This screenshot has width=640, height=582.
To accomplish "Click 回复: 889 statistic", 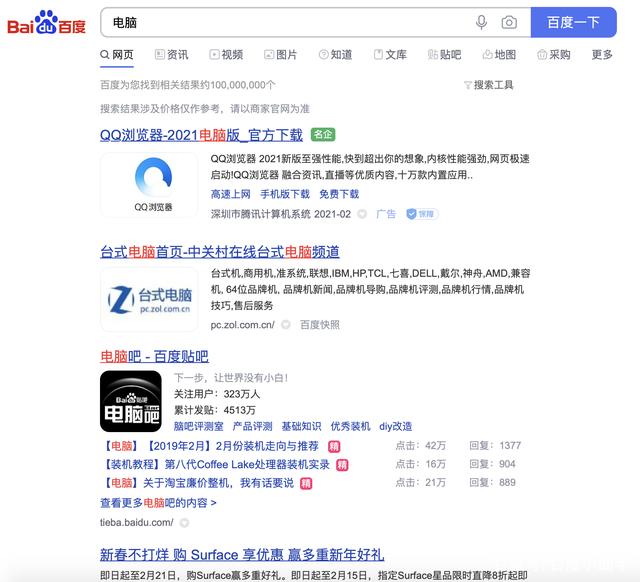I will click(492, 482).
